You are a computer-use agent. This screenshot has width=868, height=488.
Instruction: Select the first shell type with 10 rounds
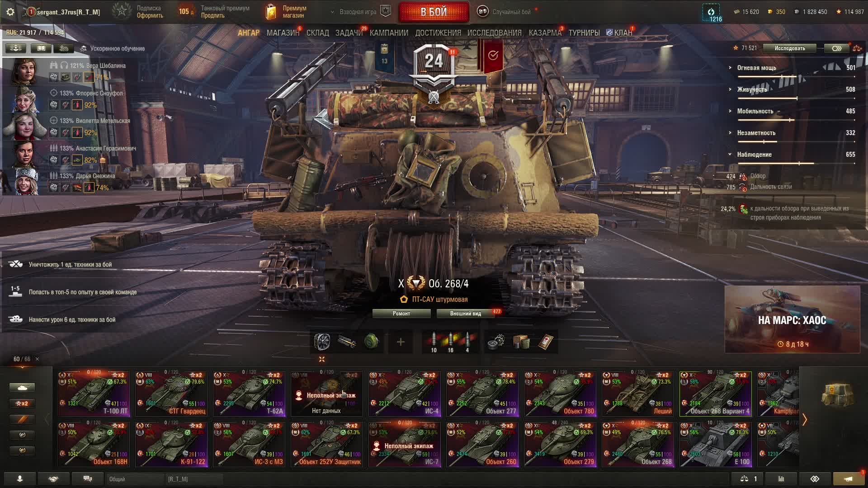pos(434,342)
